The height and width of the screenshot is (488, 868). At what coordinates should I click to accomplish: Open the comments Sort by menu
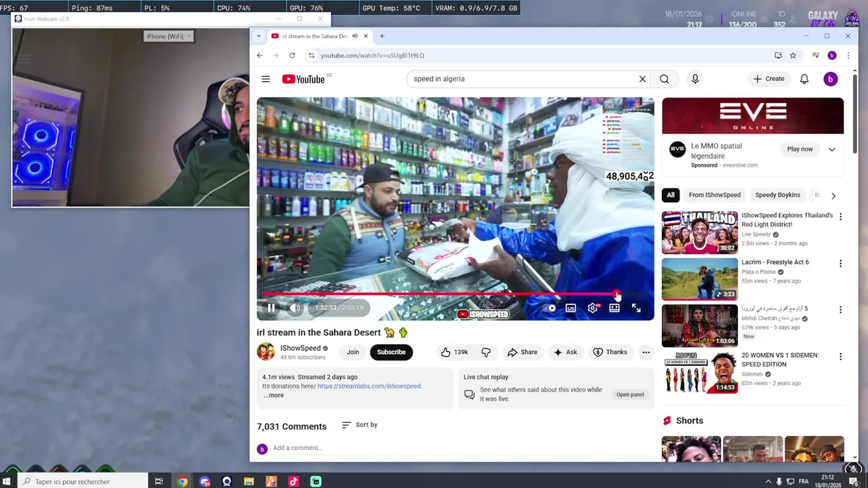359,425
